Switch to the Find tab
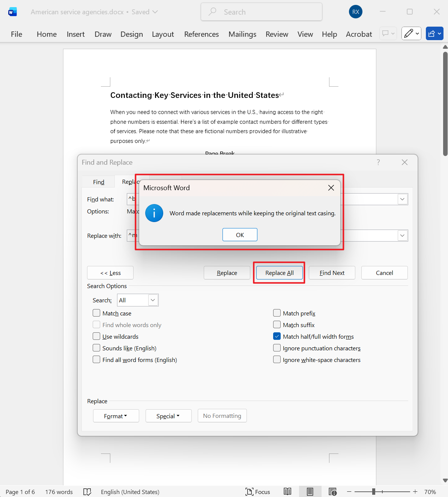448x497 pixels. tap(99, 182)
